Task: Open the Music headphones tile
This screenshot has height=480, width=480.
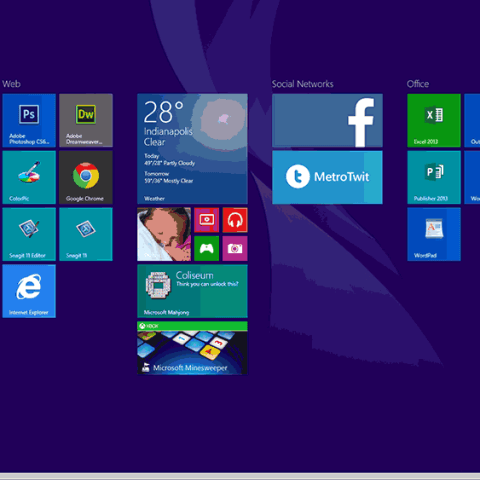Action: (235, 220)
